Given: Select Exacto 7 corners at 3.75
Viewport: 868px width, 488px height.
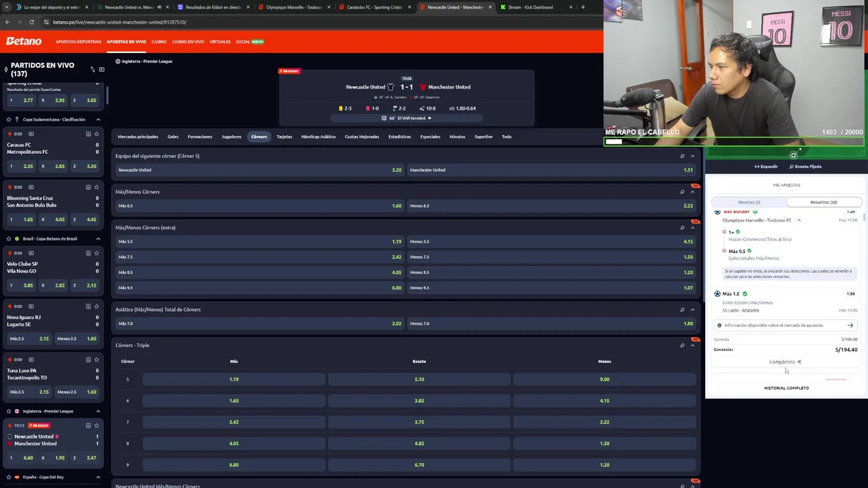Looking at the screenshot, I should [419, 422].
